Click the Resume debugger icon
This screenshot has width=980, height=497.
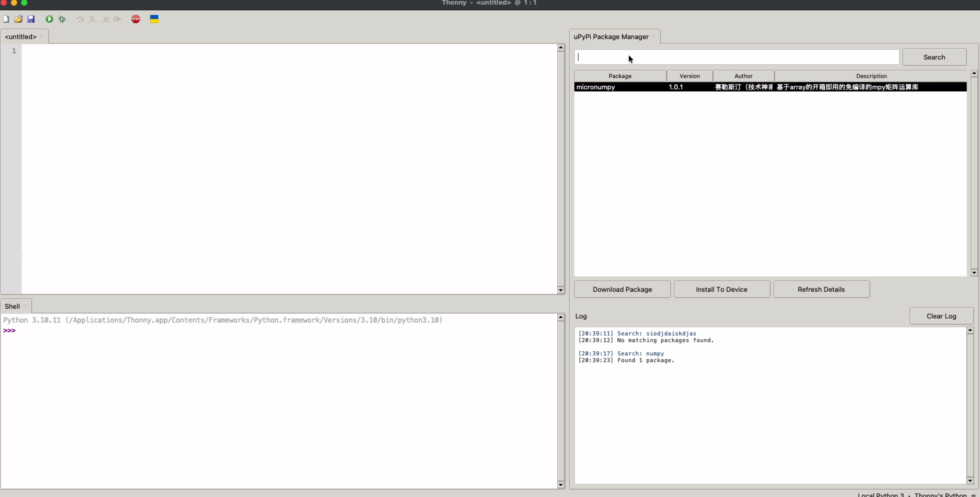pyautogui.click(x=117, y=19)
